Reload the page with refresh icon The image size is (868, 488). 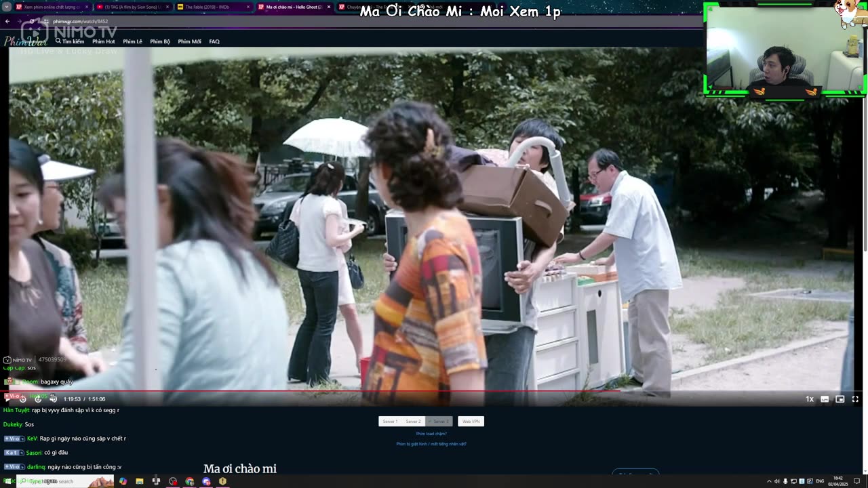point(32,21)
